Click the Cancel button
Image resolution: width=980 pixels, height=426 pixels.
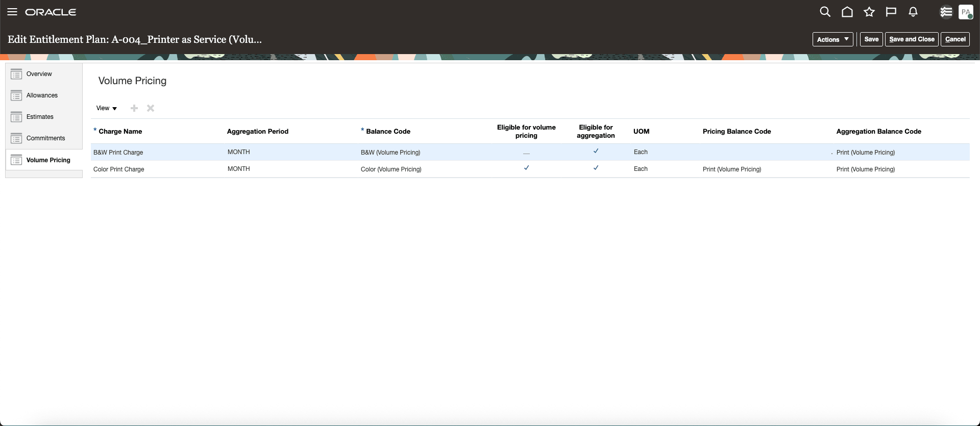(x=955, y=39)
